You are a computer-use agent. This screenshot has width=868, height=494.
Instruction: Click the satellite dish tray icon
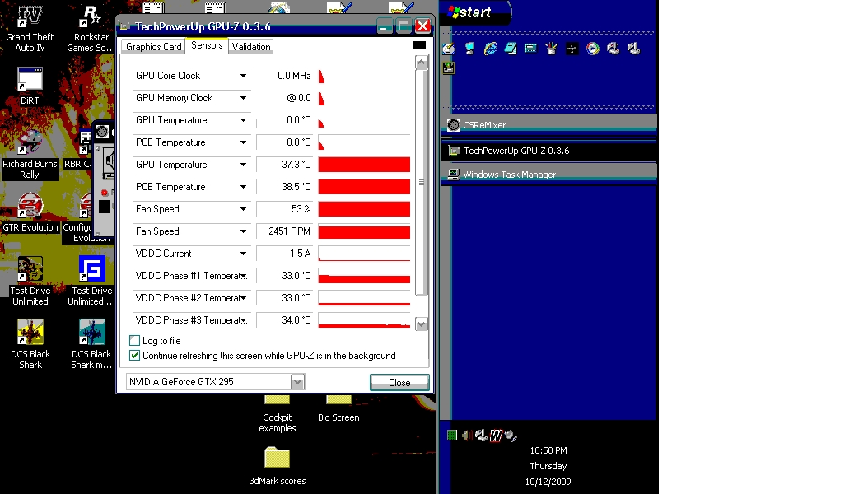511,436
